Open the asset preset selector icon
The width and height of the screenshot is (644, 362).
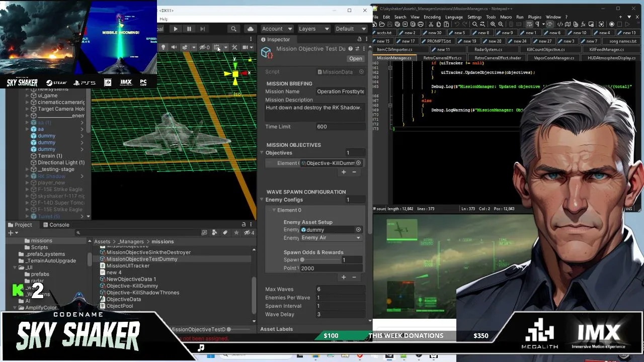pyautogui.click(x=357, y=49)
